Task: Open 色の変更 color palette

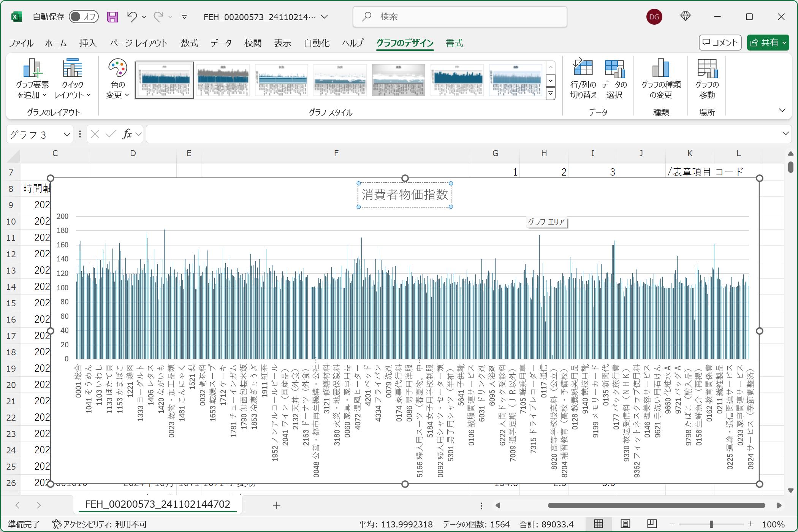Action: click(117, 79)
